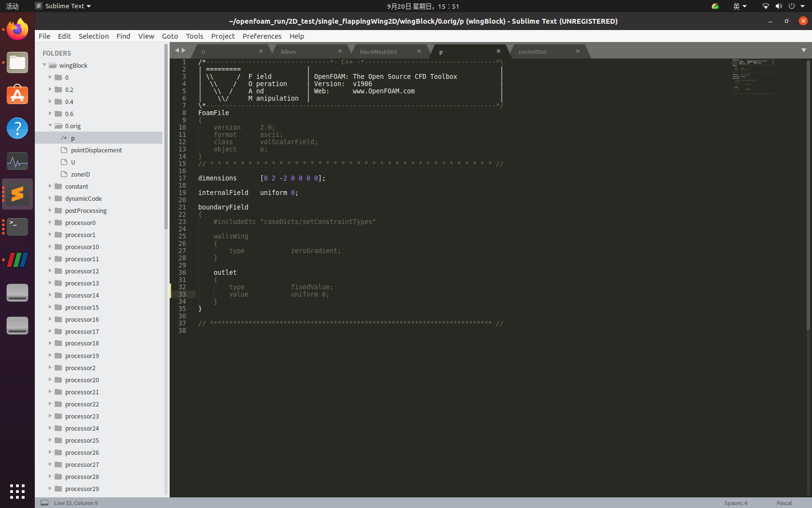Select the p file in sidebar
The image size is (812, 508).
(x=99, y=138)
